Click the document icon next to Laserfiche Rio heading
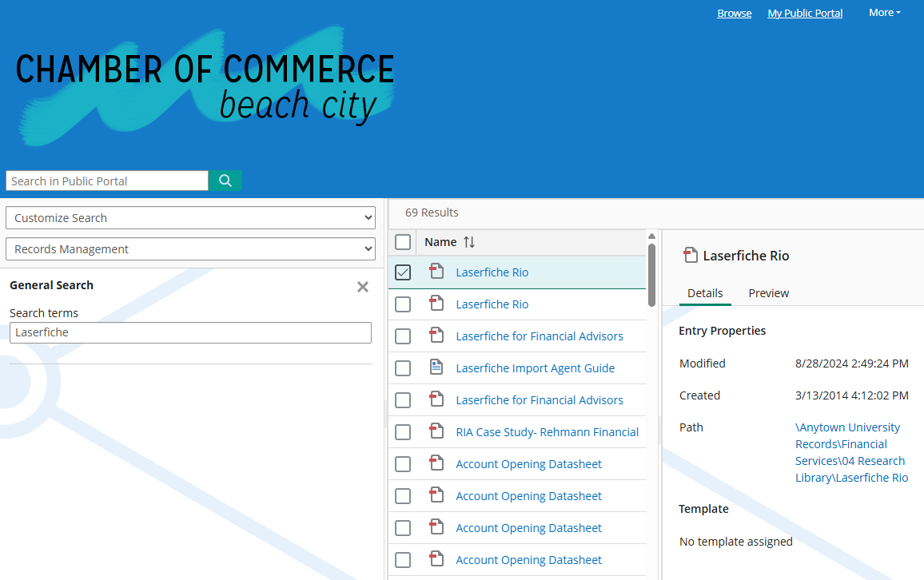Screen dimensions: 924x580 pos(690,255)
